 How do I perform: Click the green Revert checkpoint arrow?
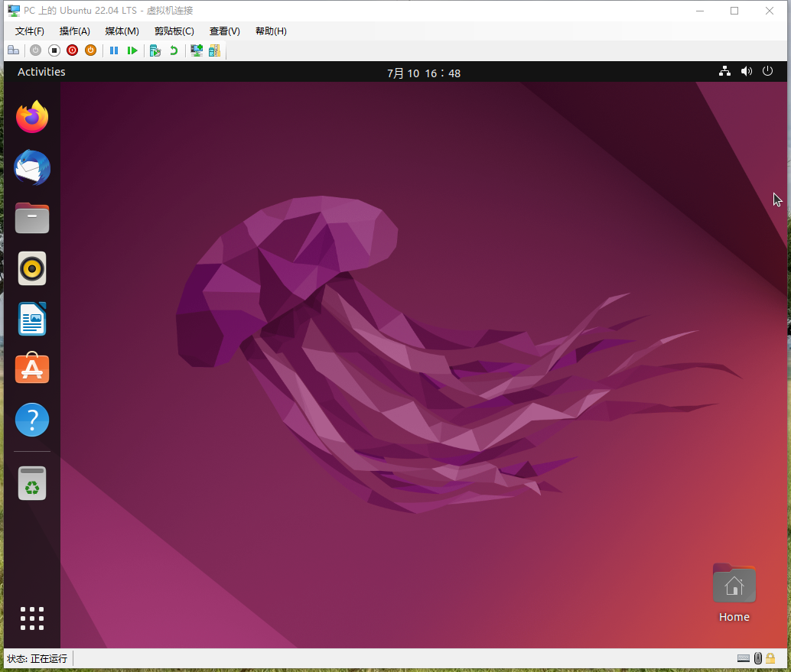pos(174,50)
